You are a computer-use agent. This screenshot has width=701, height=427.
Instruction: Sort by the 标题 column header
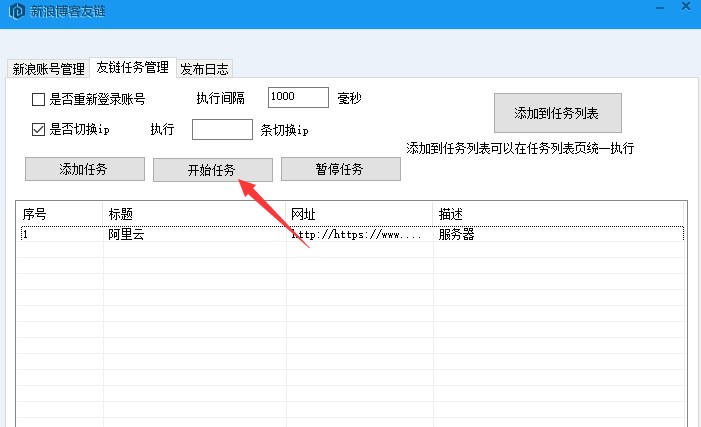pos(194,214)
